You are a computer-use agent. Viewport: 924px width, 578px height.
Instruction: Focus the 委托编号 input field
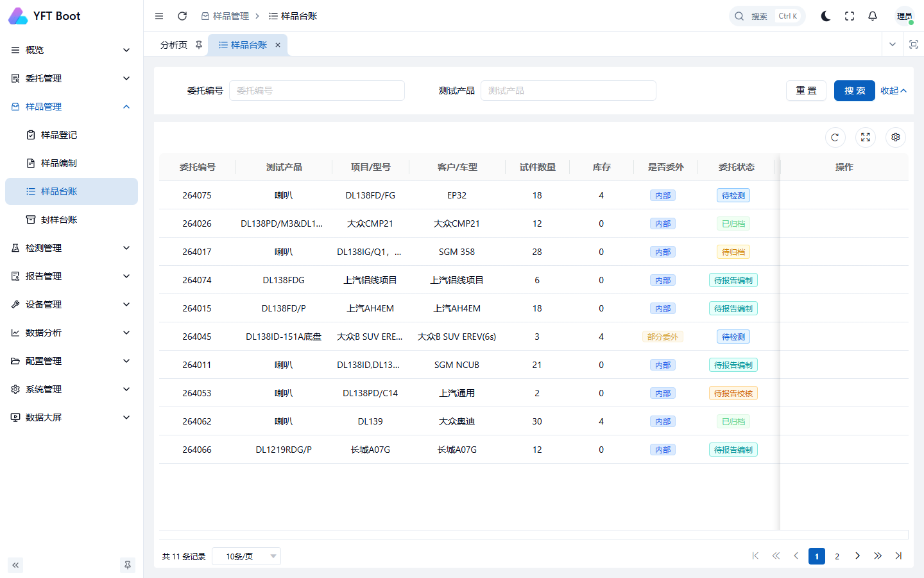pyautogui.click(x=317, y=91)
